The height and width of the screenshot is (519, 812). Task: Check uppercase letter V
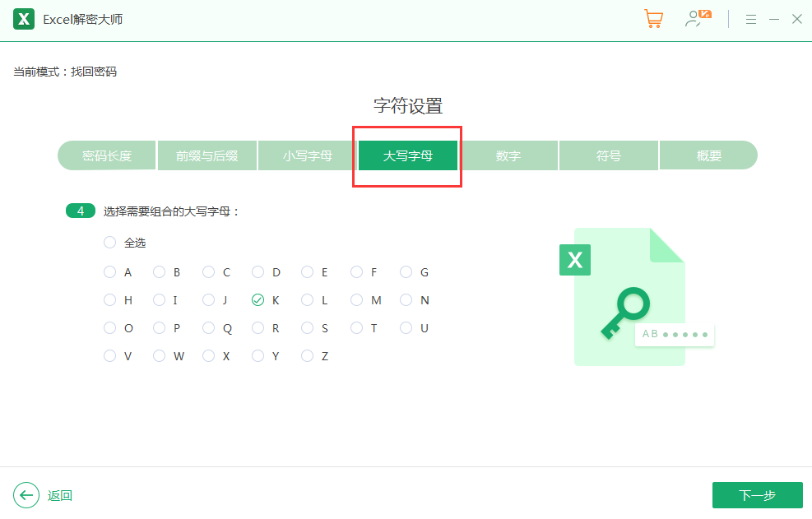pyautogui.click(x=109, y=356)
